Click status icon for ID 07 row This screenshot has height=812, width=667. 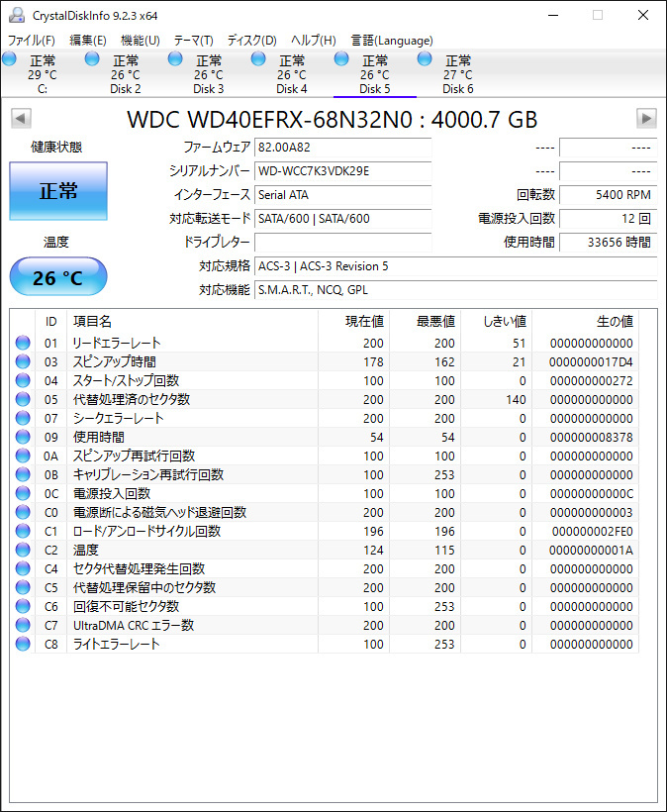[23, 418]
